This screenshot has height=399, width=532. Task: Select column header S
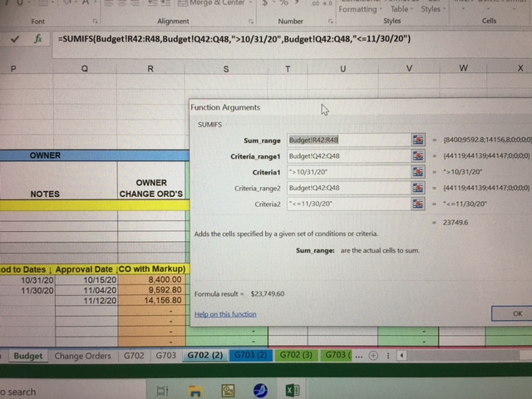point(226,69)
